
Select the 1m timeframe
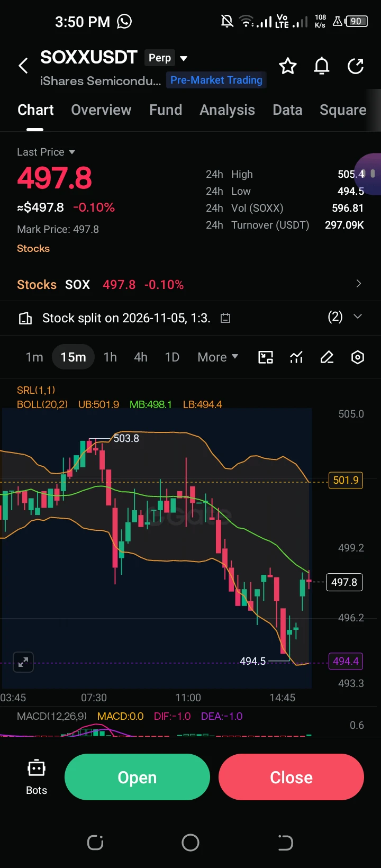34,357
